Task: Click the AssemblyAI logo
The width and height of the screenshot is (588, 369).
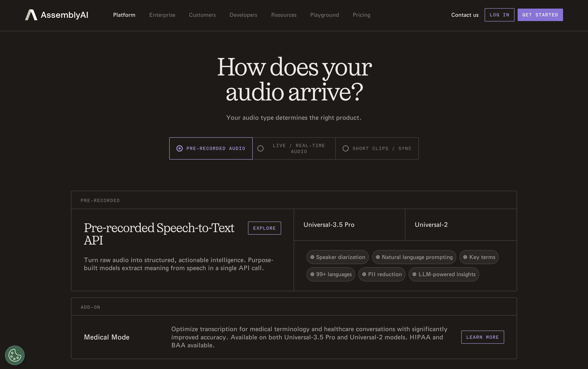Action: pos(57,15)
